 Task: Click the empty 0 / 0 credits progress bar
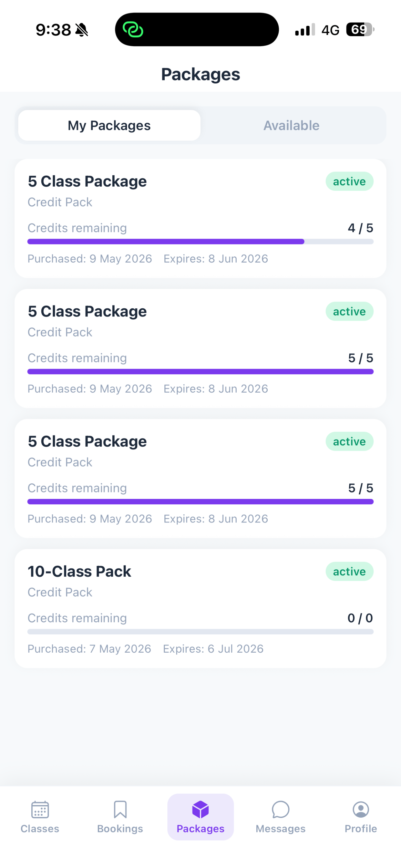(x=200, y=632)
